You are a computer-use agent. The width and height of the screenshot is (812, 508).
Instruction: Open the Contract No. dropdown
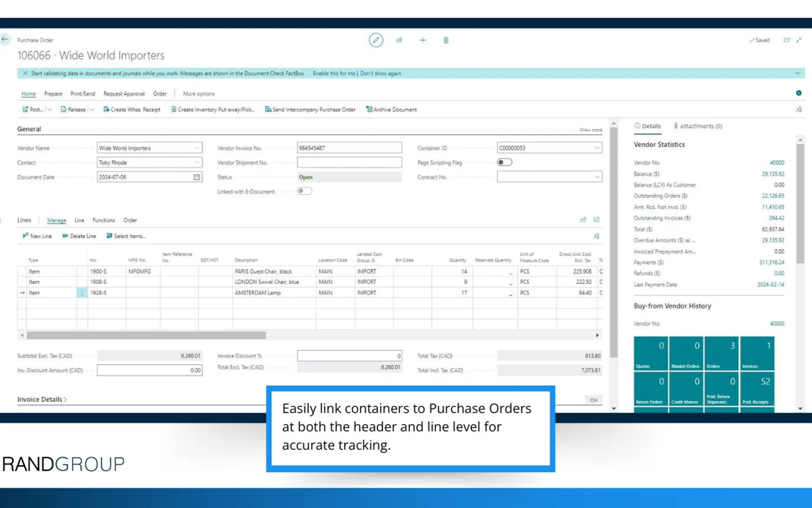click(597, 177)
